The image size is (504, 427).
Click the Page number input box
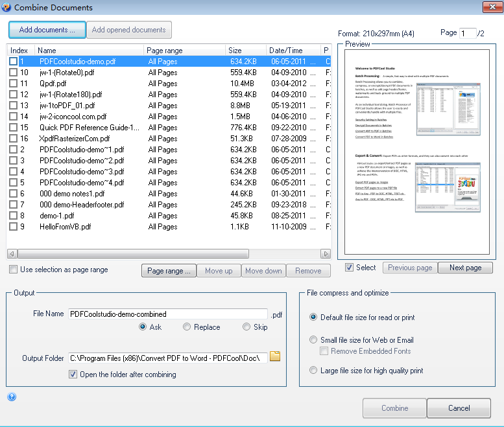tap(468, 34)
